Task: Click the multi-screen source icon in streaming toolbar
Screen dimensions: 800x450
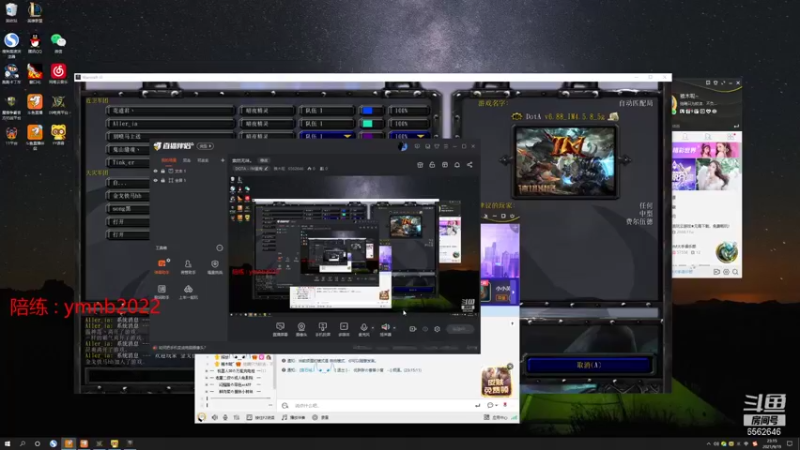Action: 322,327
